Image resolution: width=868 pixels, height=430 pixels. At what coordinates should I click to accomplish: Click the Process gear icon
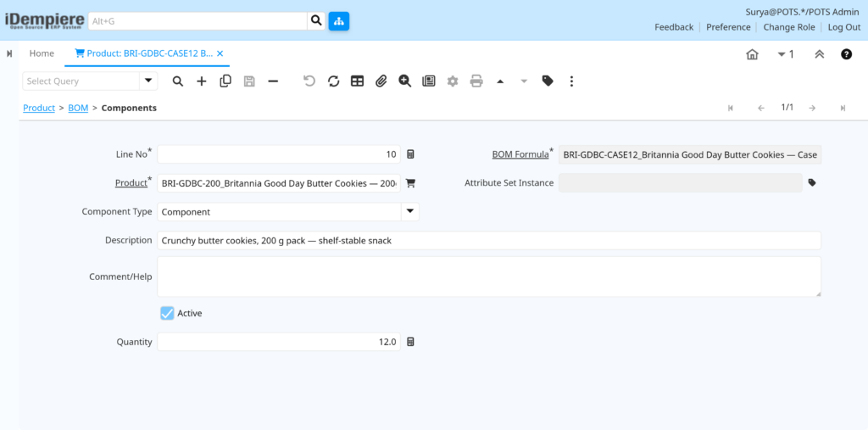(453, 81)
